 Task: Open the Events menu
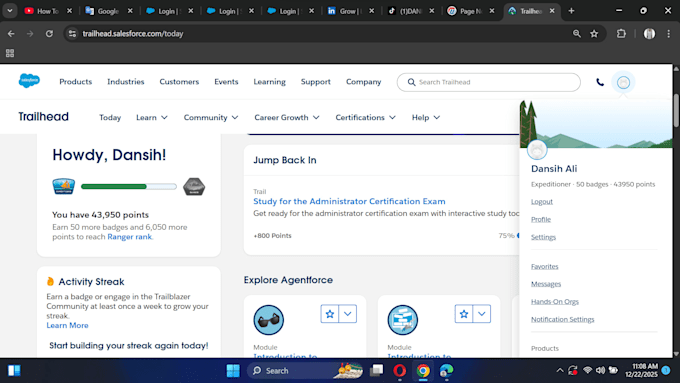point(226,82)
